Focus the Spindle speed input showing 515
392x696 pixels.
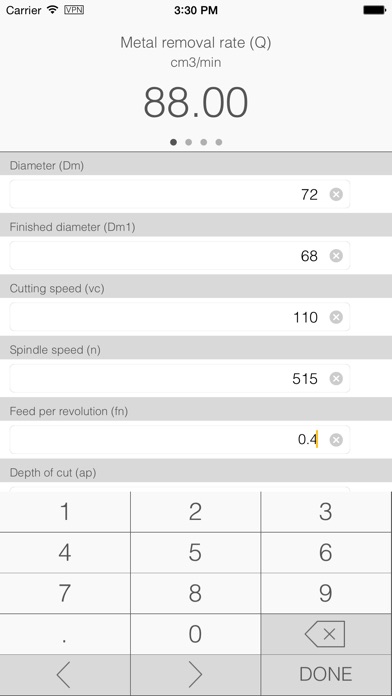(x=180, y=379)
